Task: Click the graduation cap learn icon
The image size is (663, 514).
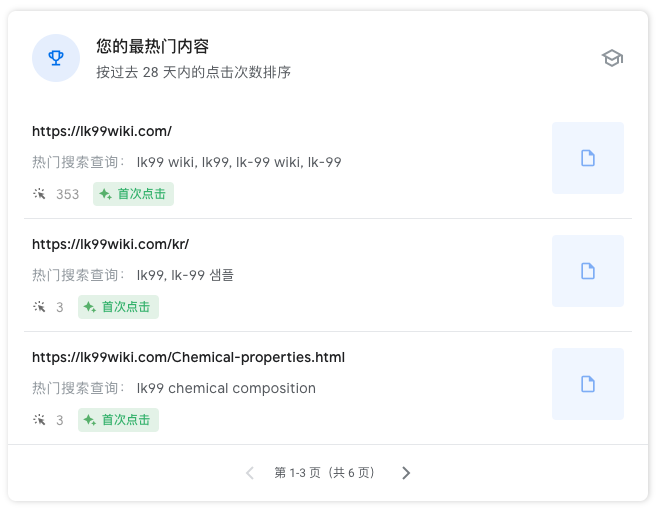Action: [x=612, y=58]
